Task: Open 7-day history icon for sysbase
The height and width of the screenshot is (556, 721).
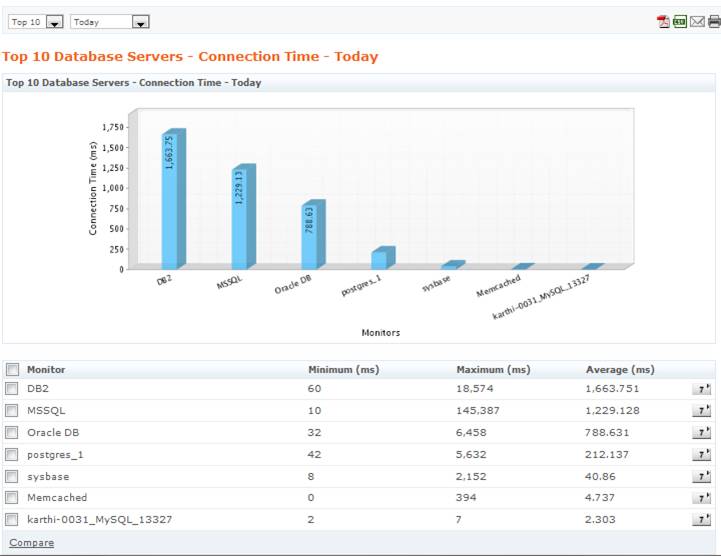Action: tap(702, 476)
